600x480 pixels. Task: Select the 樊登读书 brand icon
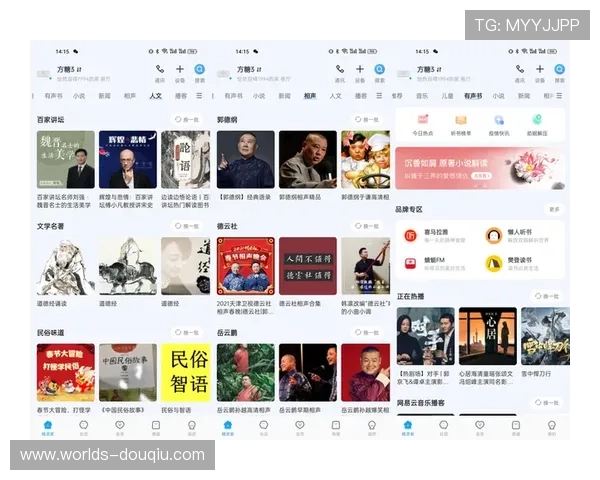[493, 264]
